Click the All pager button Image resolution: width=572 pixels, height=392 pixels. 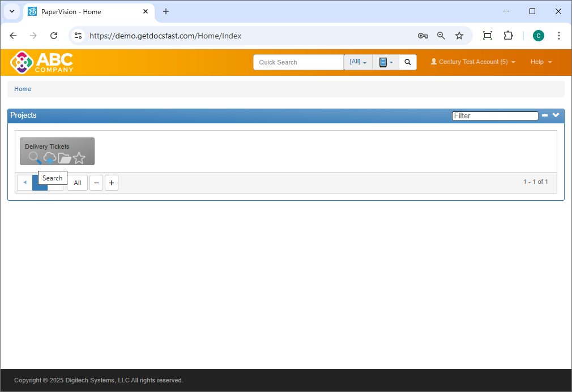click(78, 183)
